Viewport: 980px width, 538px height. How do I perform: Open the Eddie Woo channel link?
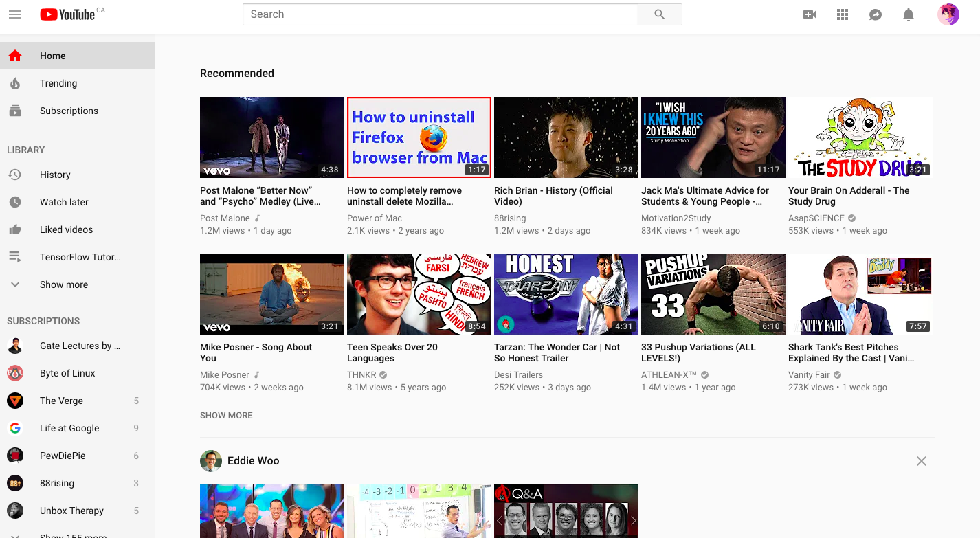[253, 461]
